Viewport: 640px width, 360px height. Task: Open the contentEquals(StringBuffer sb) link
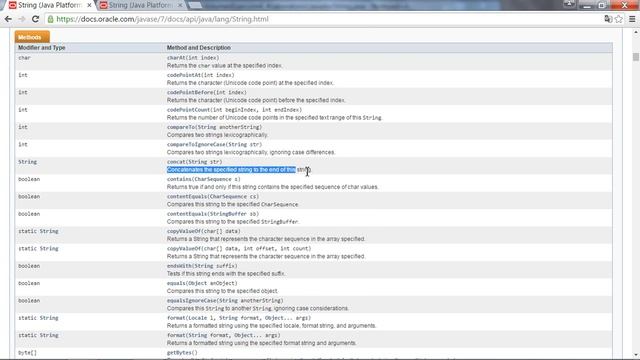[x=213, y=214]
